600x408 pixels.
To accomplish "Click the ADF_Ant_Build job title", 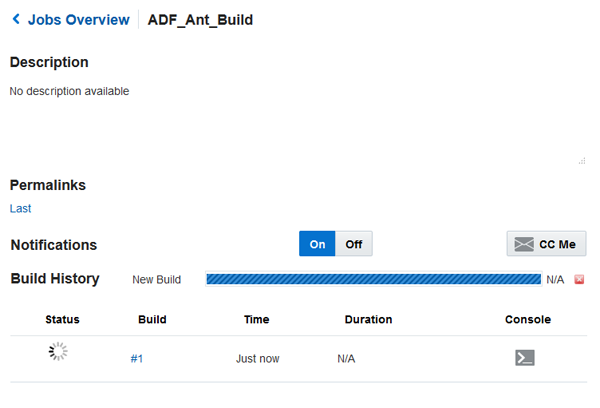I will 200,20.
